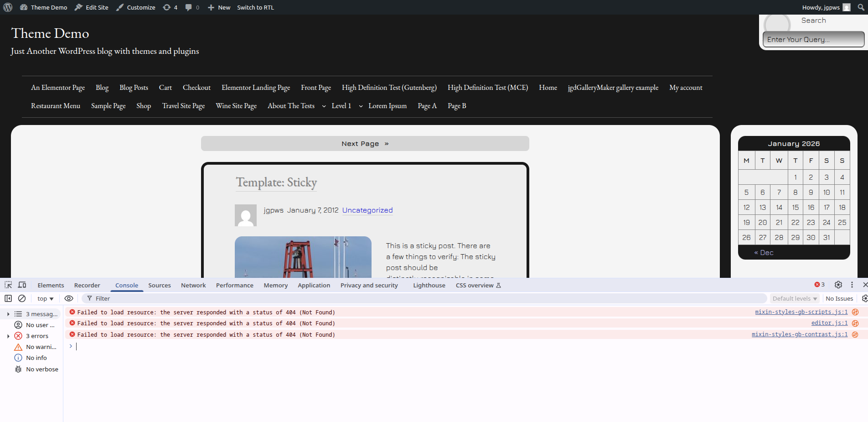
Task: Click the WordPress logo in admin bar
Action: (8, 7)
